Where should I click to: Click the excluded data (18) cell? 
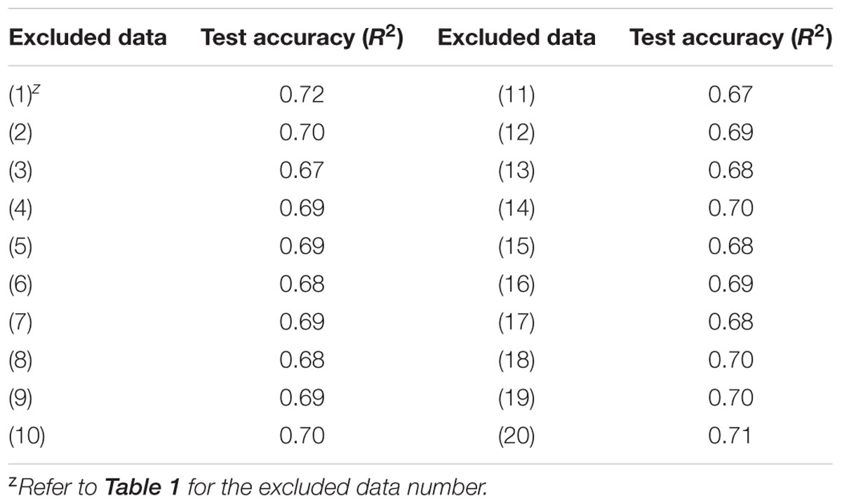[516, 360]
